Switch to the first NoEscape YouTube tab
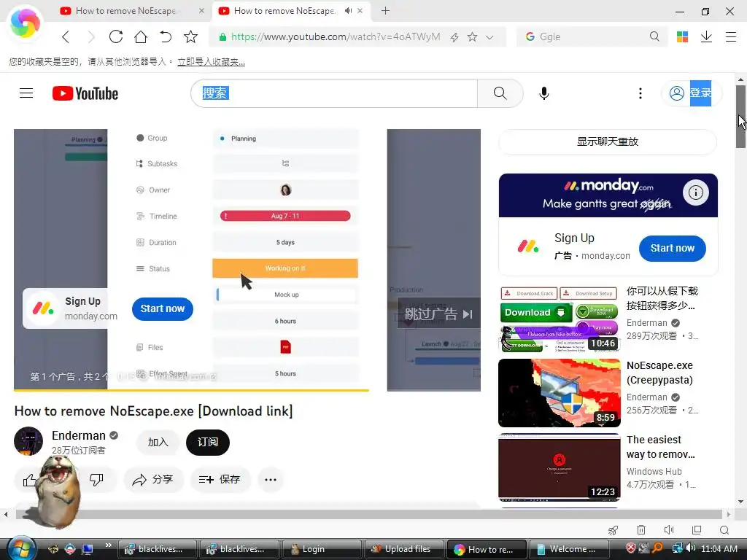The image size is (747, 560). point(125,10)
